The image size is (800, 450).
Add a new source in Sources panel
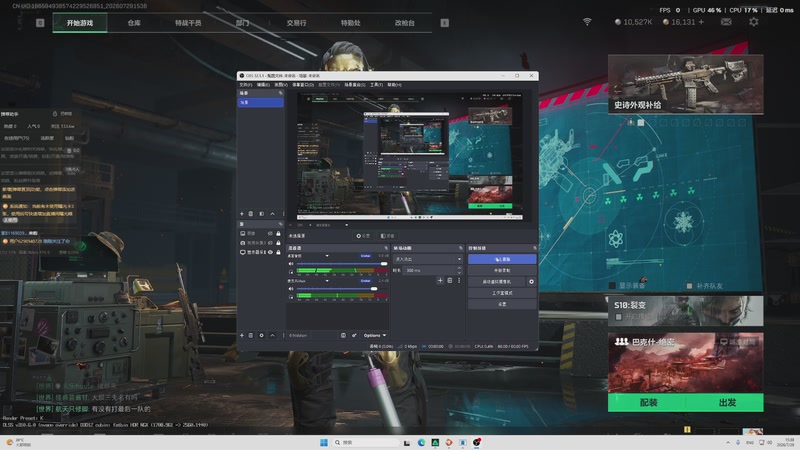coord(242,335)
